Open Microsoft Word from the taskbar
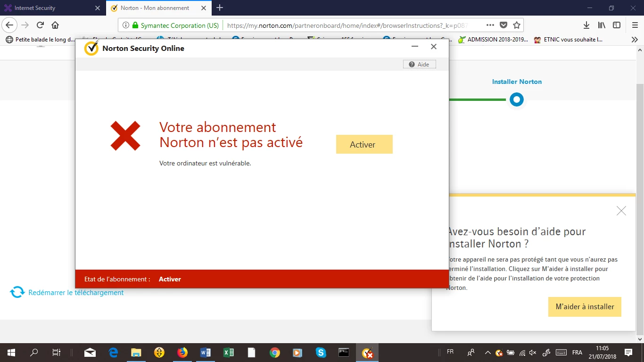Screen dimensions: 644x362 click(206, 353)
